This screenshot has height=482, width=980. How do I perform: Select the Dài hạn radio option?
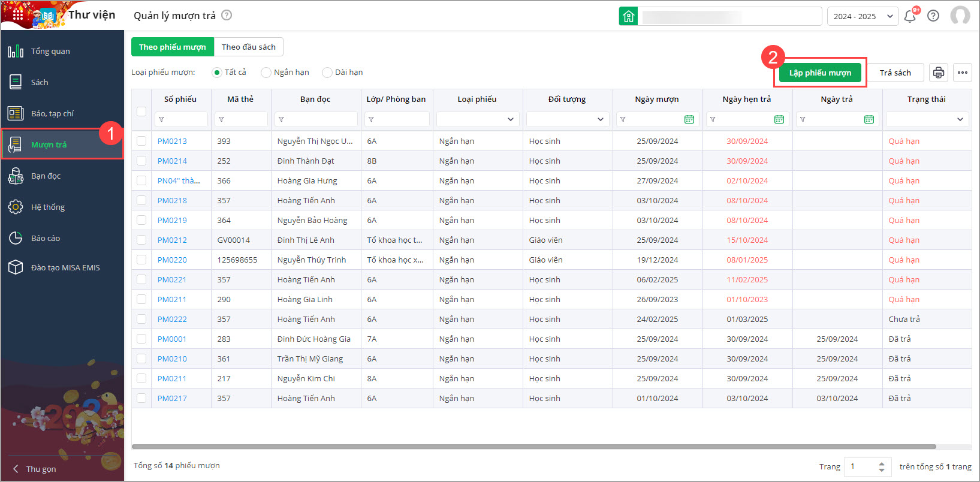[327, 73]
